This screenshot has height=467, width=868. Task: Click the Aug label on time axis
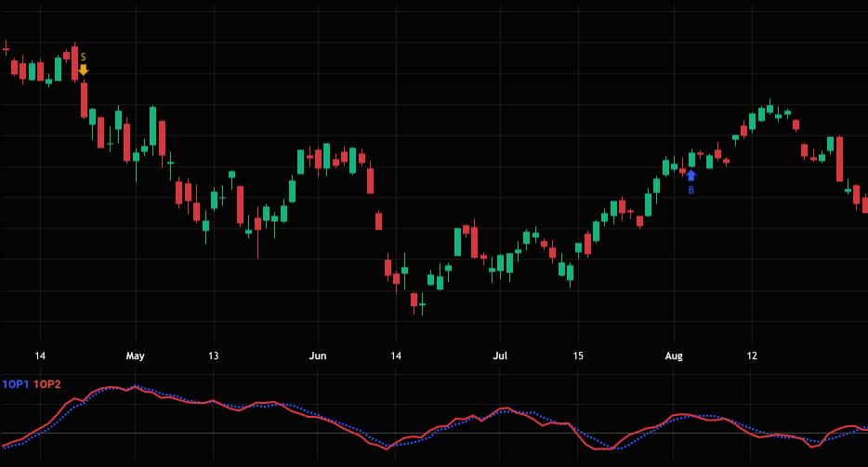tap(674, 356)
